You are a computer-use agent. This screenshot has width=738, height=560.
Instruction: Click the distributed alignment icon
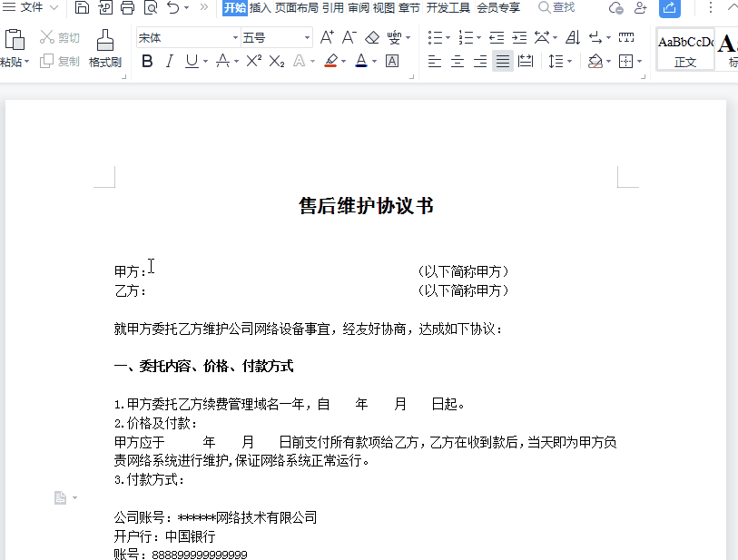[x=526, y=61]
